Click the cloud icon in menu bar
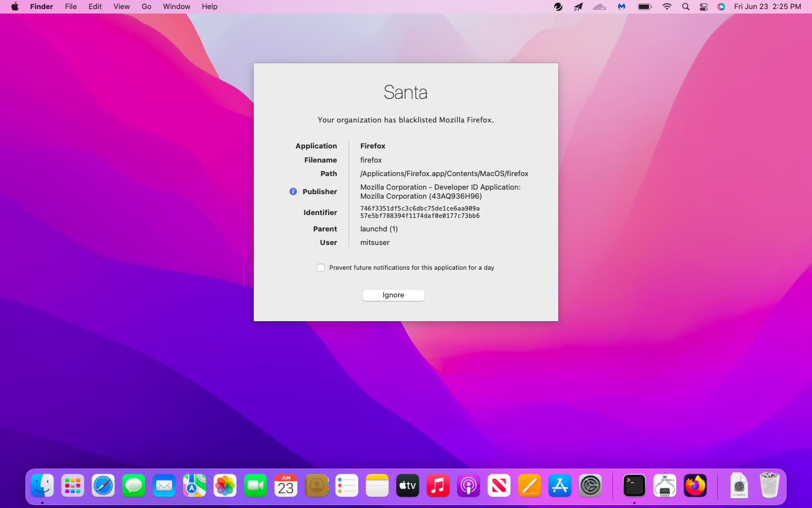The image size is (812, 508). tap(599, 7)
